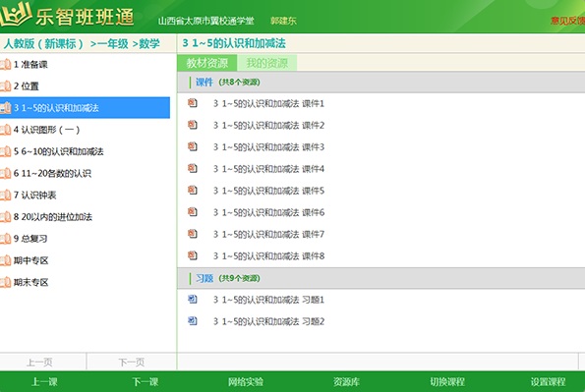Image resolution: width=585 pixels, height=392 pixels.
Task: Open file name 3 1~5的认识和加减法 习题2
Action: tap(268, 321)
